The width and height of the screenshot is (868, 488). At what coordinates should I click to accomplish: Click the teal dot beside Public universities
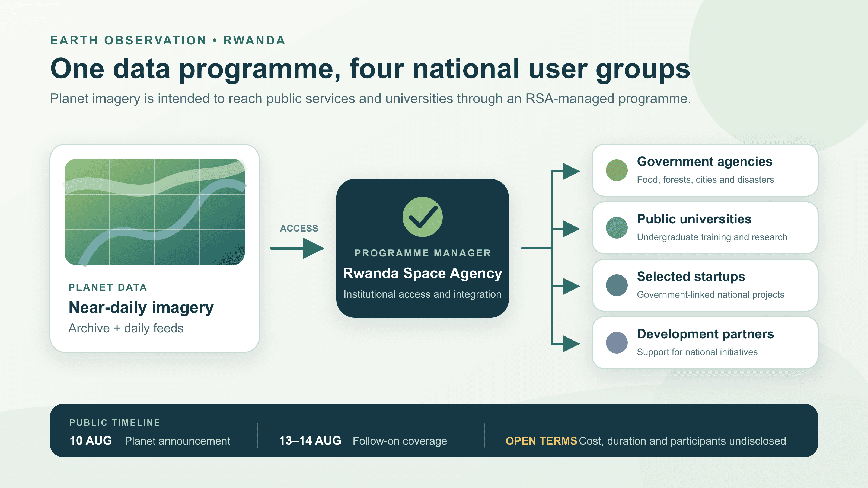click(x=617, y=228)
